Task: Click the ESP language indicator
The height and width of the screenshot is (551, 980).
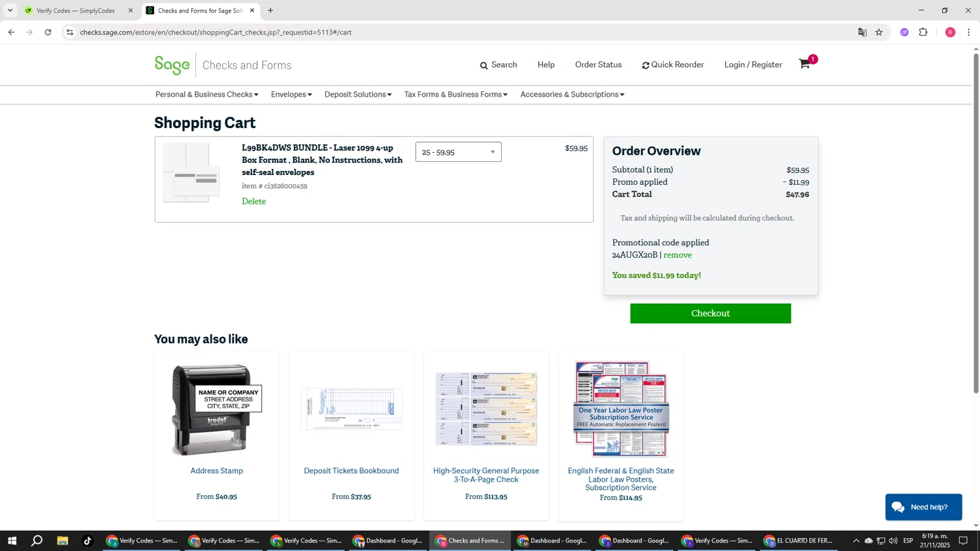Action: 908,541
